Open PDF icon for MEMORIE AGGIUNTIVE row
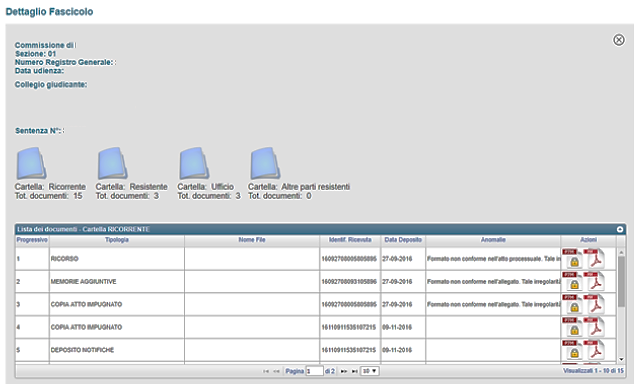Image resolution: width=634 pixels, height=384 pixels. pos(594,281)
